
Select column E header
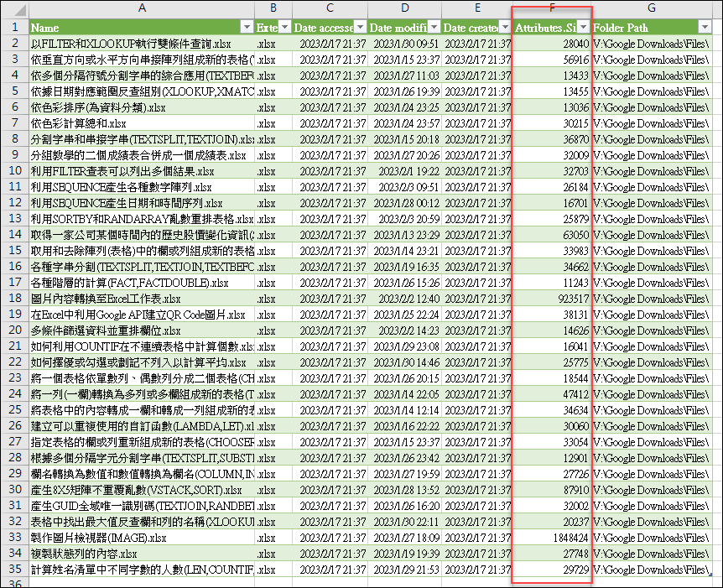tap(477, 8)
